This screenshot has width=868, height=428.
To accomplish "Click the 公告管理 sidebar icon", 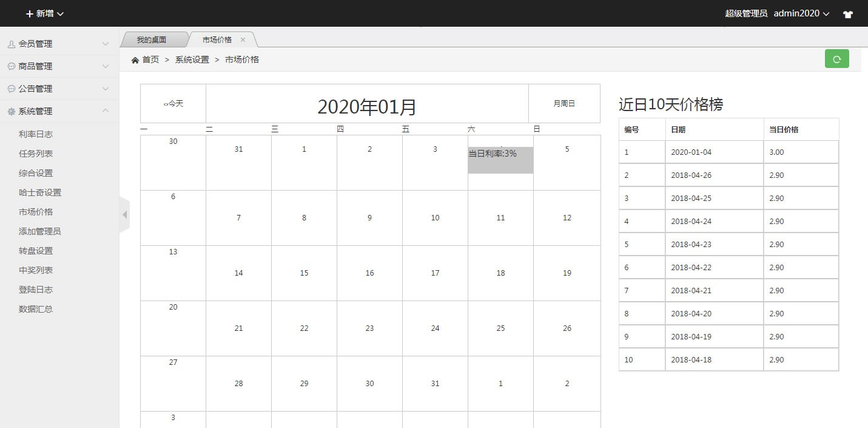I will [11, 89].
